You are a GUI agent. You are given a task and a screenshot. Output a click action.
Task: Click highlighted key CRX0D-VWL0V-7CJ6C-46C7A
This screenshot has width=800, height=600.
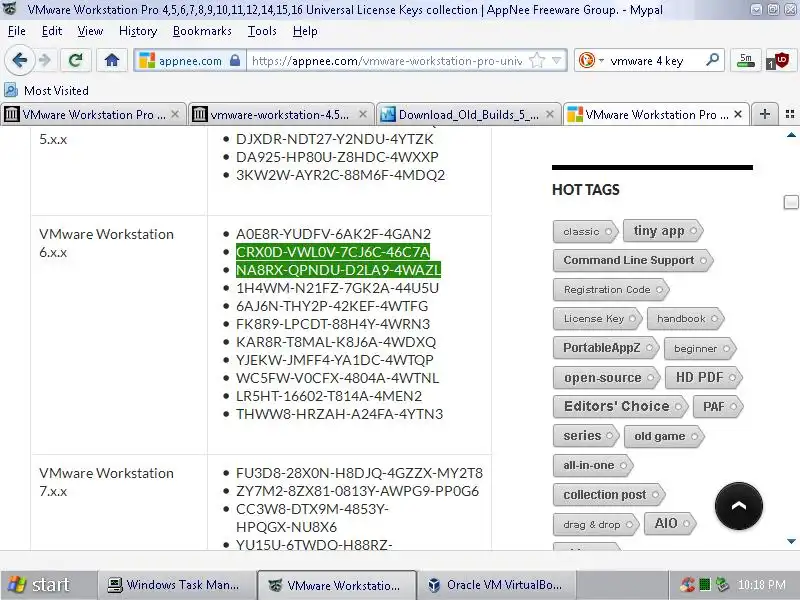tap(333, 252)
